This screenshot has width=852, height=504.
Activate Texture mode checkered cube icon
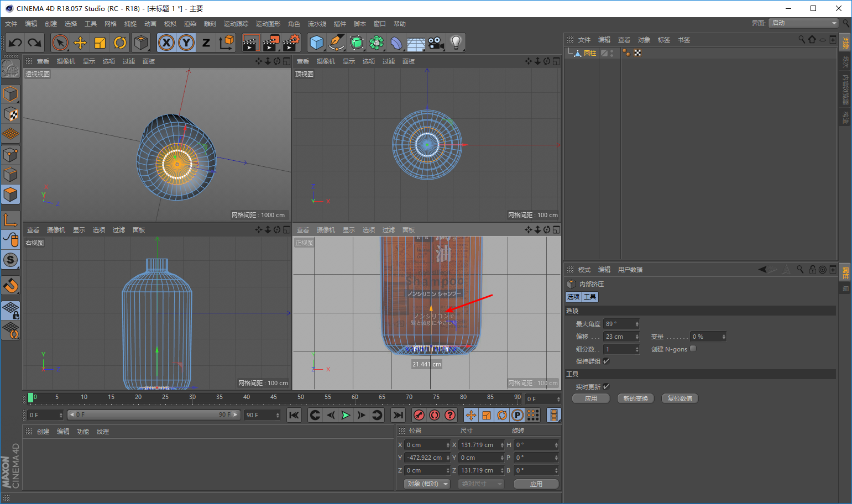[x=11, y=114]
